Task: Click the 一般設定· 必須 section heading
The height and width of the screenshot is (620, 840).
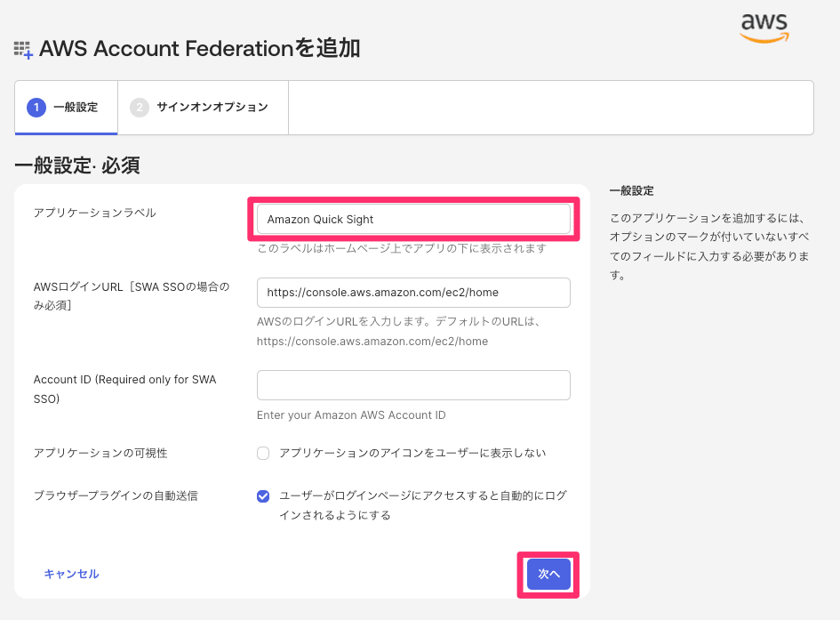Action: (77, 165)
